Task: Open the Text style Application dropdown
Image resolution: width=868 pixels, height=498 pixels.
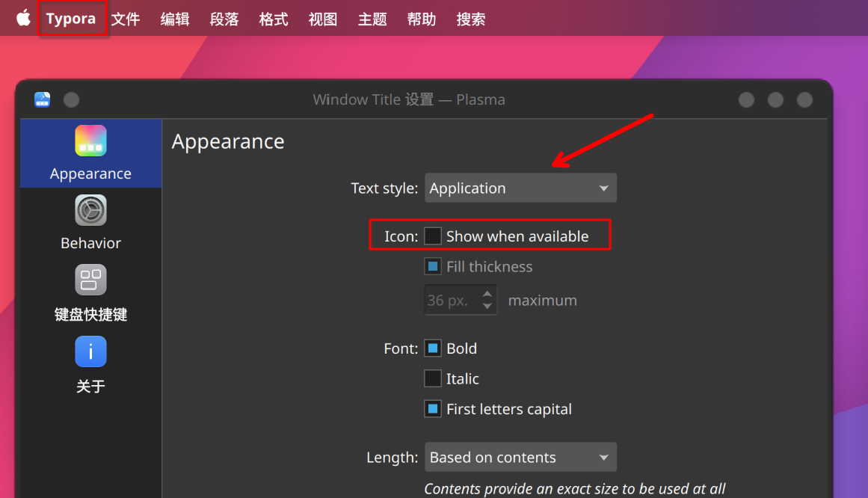Action: (x=520, y=188)
